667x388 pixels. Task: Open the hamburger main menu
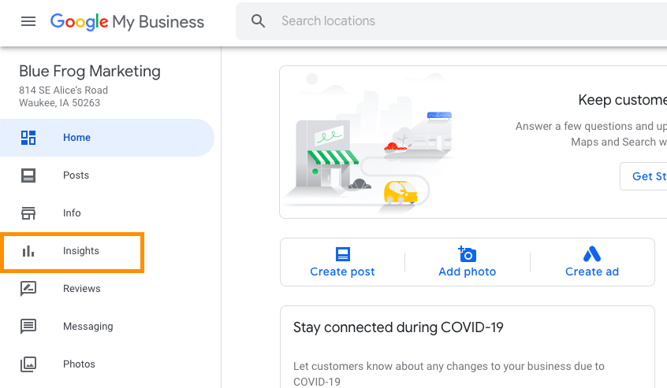[x=29, y=21]
